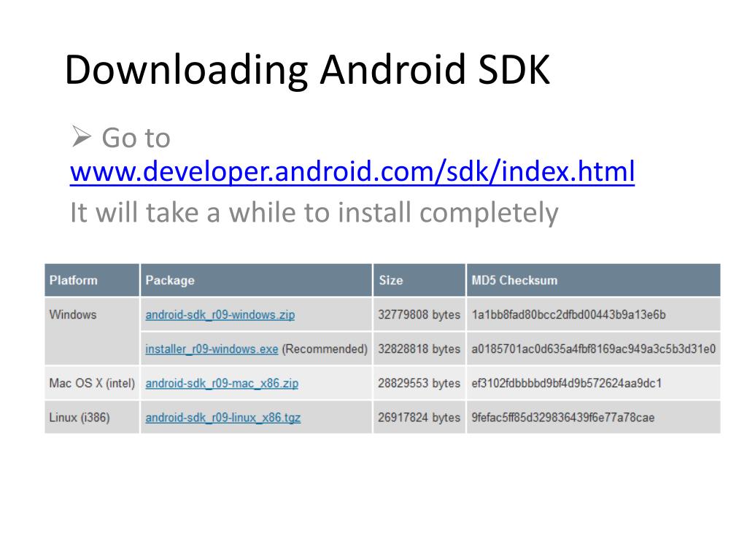Click the MD5 Checksum column header
The image size is (747, 560).
click(x=594, y=280)
